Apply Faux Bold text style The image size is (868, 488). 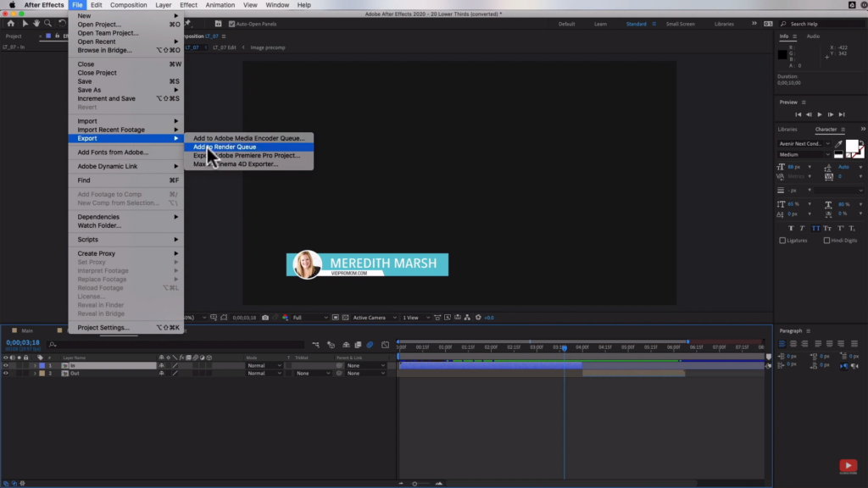click(791, 229)
